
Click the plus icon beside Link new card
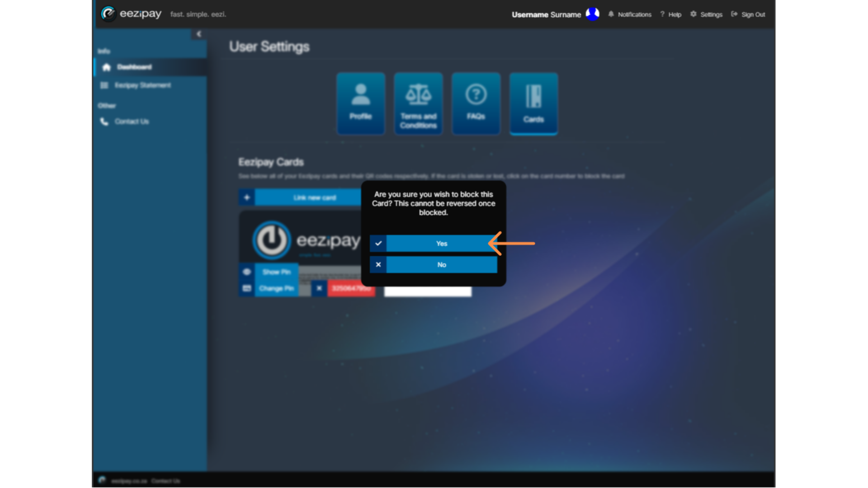pos(247,197)
